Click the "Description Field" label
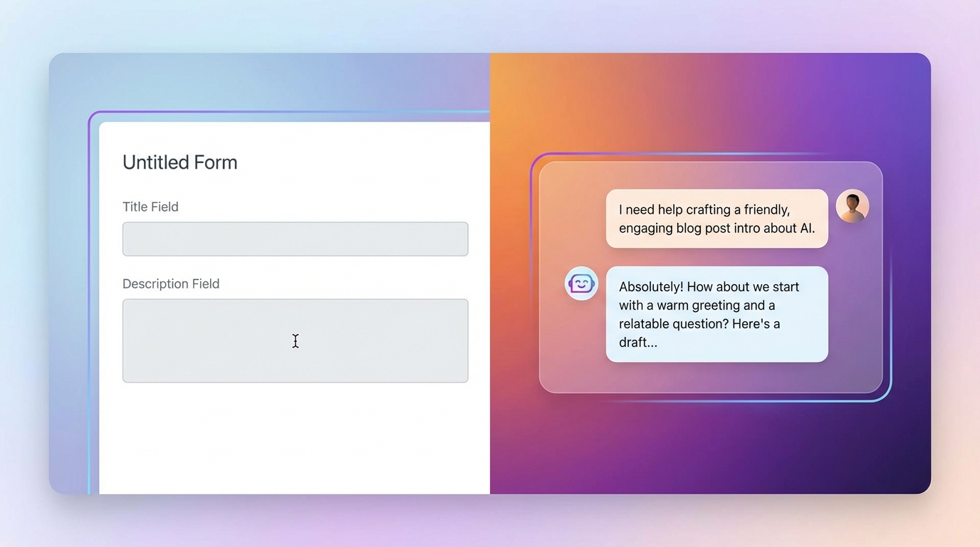This screenshot has height=547, width=980. click(171, 283)
